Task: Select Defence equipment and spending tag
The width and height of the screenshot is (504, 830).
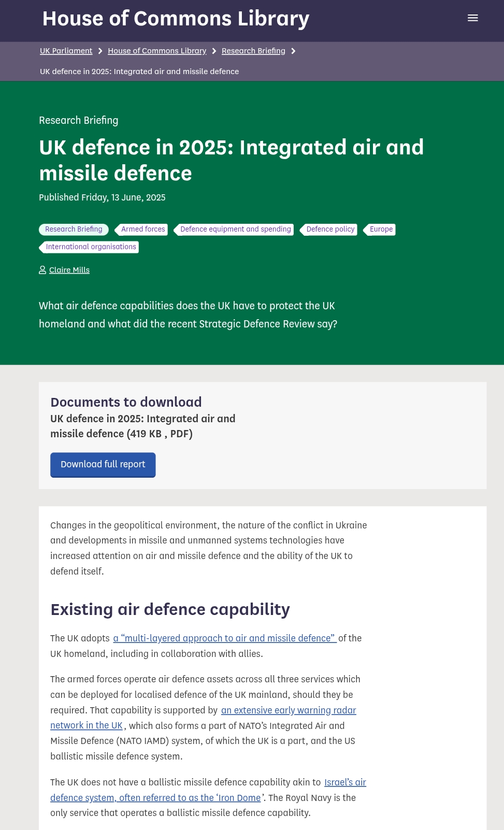Action: point(234,230)
